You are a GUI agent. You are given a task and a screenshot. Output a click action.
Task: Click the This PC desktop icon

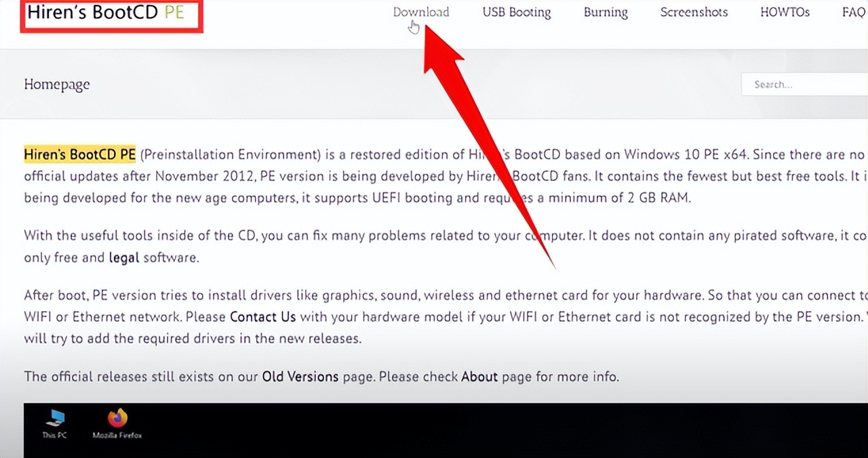(54, 423)
